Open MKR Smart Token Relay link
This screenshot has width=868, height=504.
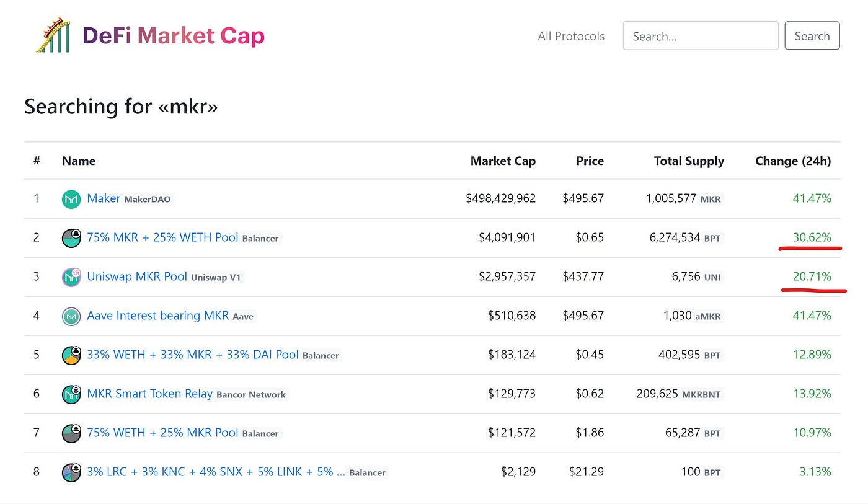(x=149, y=394)
